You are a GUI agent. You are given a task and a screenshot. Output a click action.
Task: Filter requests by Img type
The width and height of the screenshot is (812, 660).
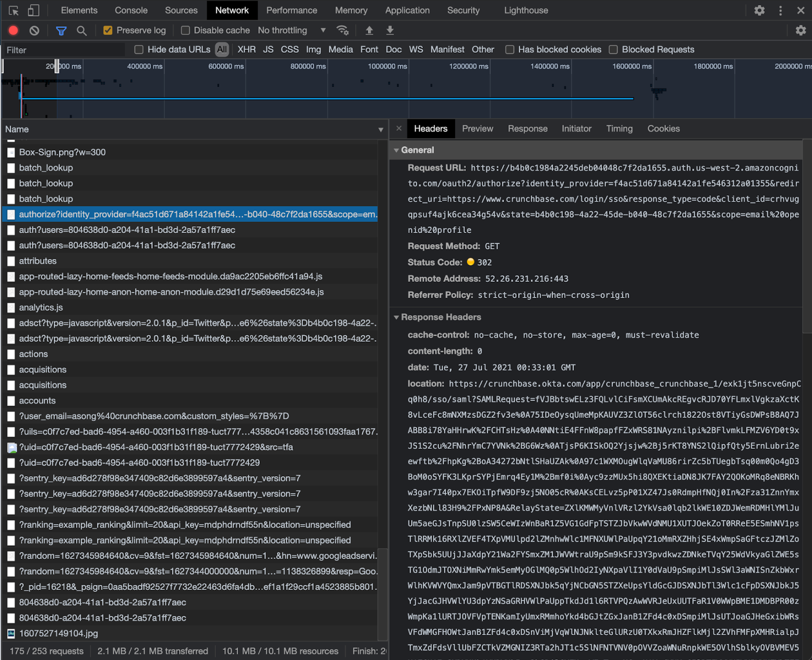coord(314,49)
